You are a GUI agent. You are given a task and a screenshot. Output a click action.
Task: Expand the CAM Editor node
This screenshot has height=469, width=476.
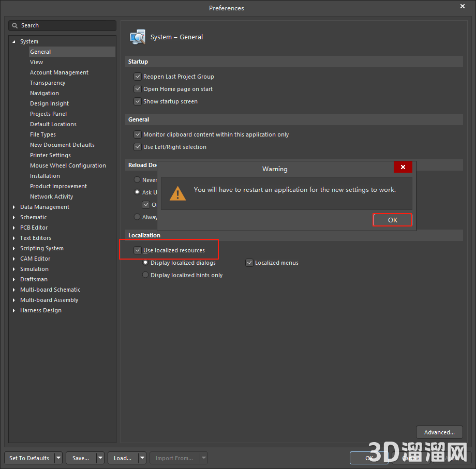(13, 259)
